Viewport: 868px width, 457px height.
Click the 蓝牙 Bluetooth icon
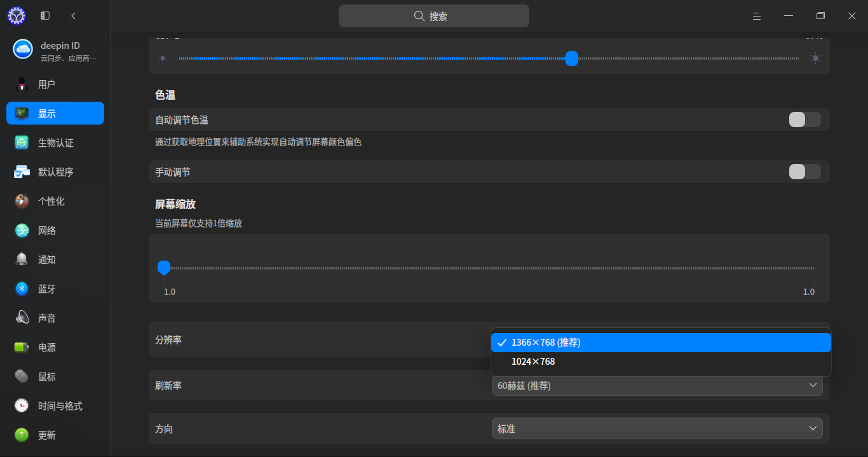coord(22,289)
